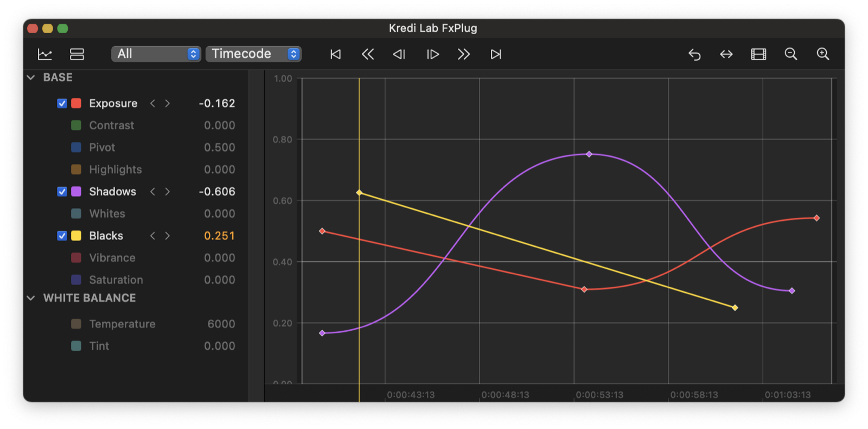Go to previous Exposure keyframe arrow
Viewport: 868px width, 429px height.
[x=152, y=103]
